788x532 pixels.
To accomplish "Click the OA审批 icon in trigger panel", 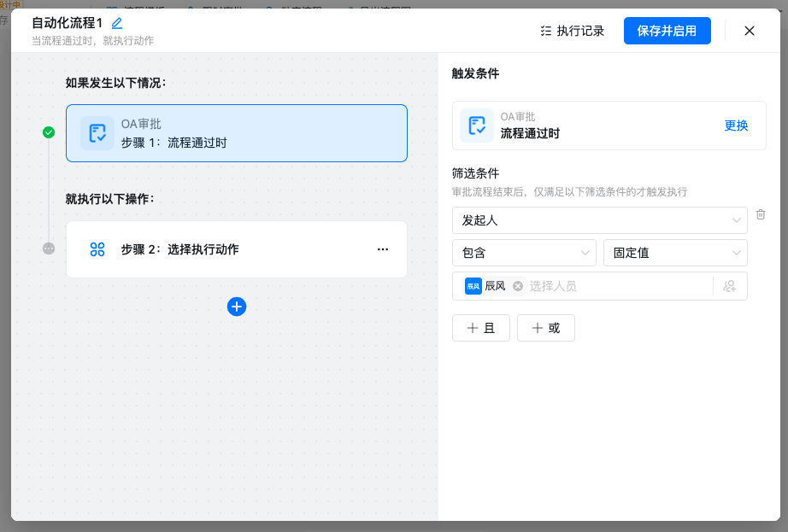I will 477,126.
